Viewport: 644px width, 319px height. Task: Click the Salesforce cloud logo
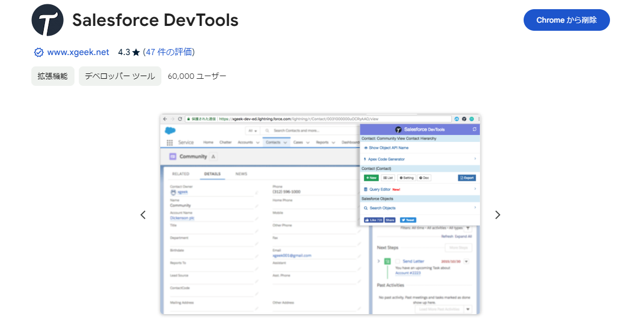click(x=170, y=130)
